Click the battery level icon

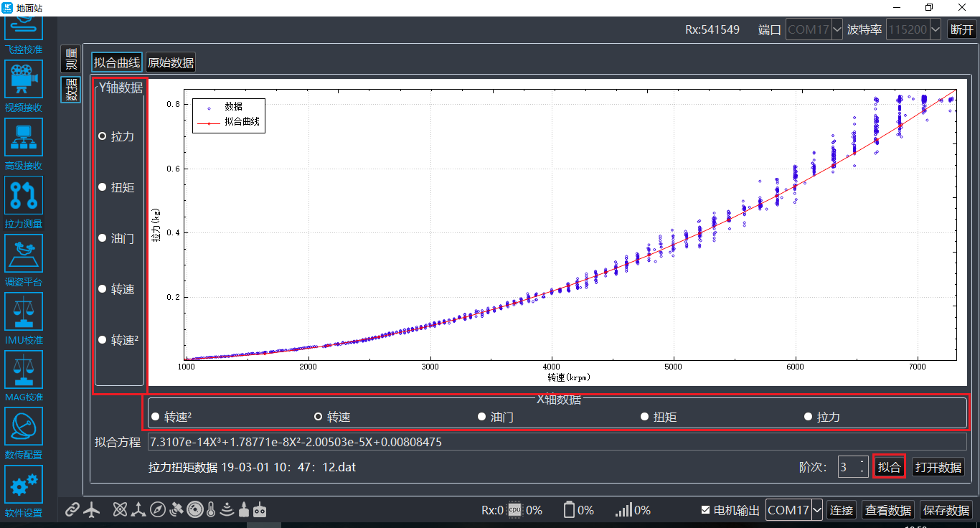tap(570, 510)
